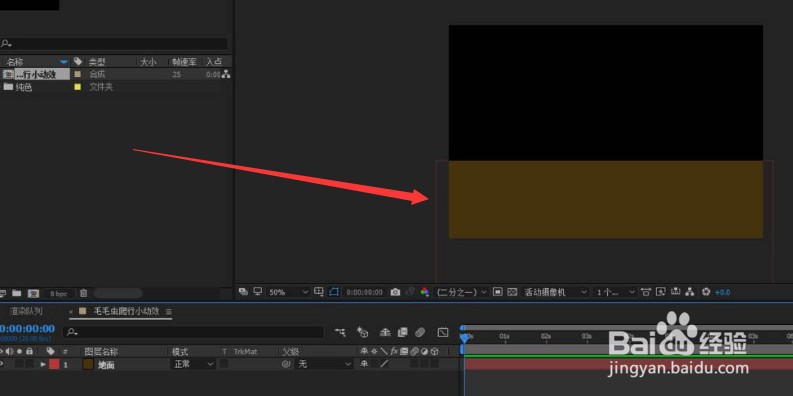The image size is (793, 396).
Task: Click the parent pick whip spiral icon
Action: coord(286,364)
